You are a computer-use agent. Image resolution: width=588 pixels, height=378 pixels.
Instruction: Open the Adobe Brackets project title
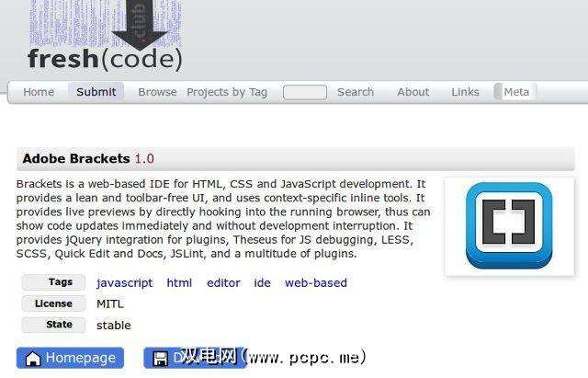[76, 158]
